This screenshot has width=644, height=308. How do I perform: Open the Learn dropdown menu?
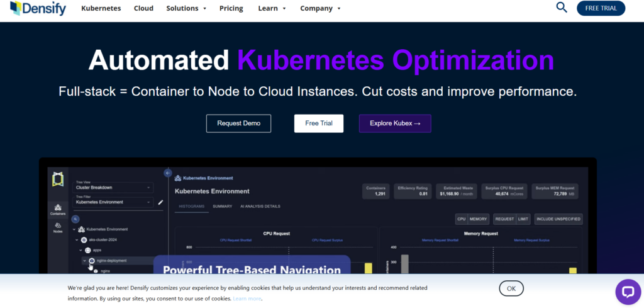(272, 8)
